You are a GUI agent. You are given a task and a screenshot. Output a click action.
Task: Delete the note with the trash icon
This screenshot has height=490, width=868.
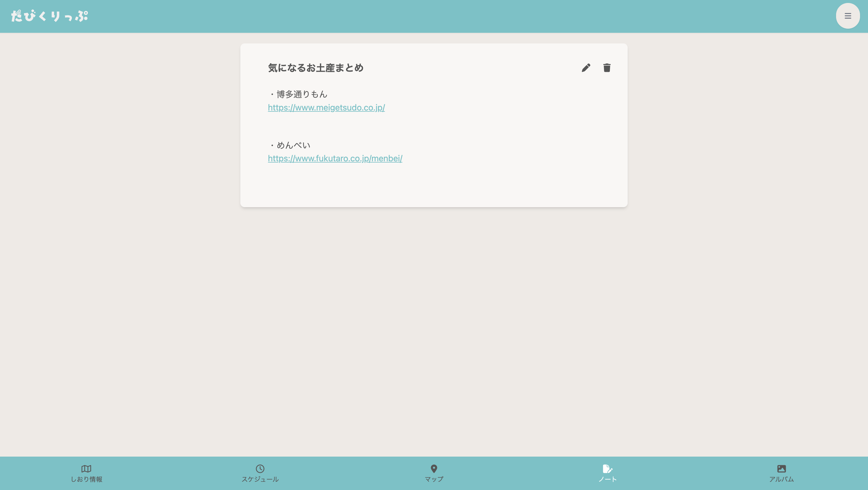tap(607, 68)
